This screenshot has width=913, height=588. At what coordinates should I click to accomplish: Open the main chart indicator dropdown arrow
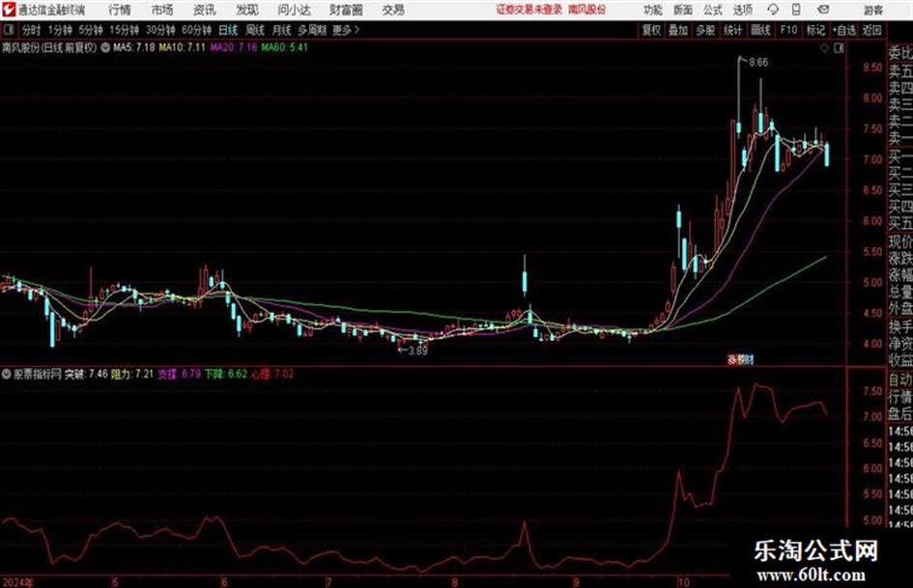[105, 47]
